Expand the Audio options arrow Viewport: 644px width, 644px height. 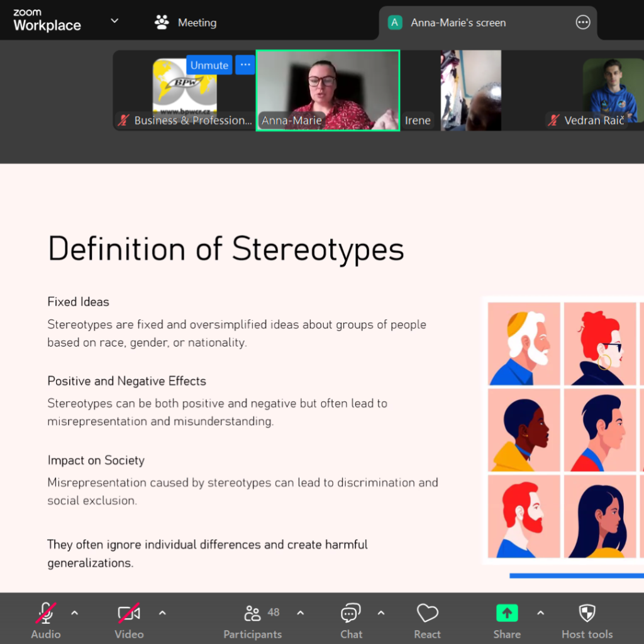pos(74,613)
